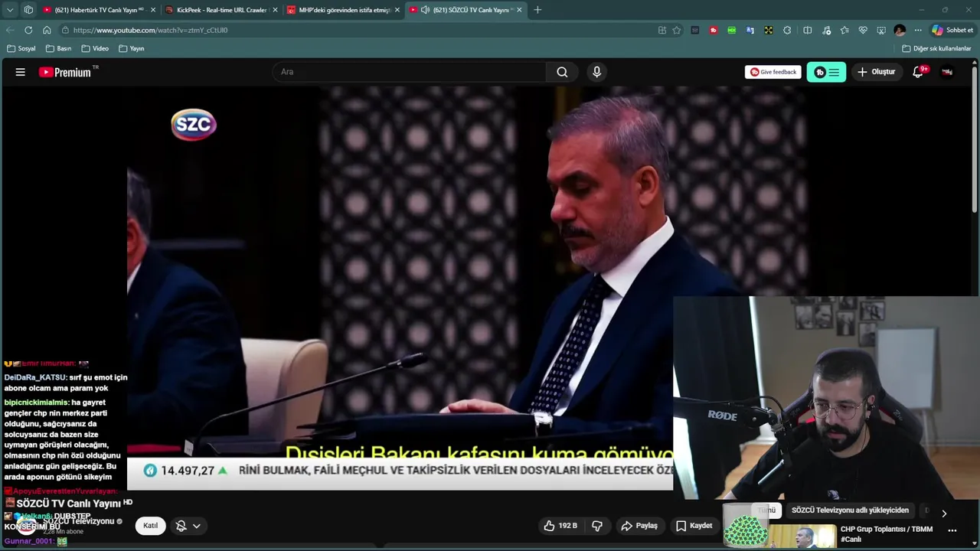Click the page vertical scrollbar
980x551 pixels.
975,139
